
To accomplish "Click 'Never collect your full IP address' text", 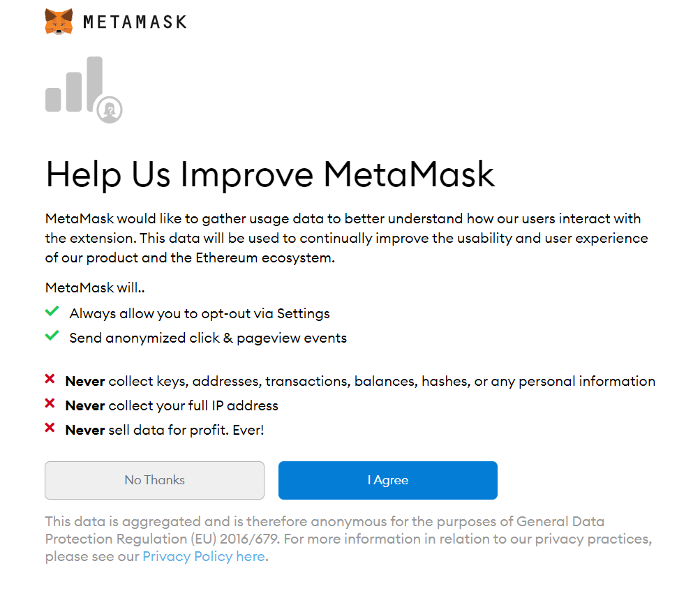I will tap(172, 406).
